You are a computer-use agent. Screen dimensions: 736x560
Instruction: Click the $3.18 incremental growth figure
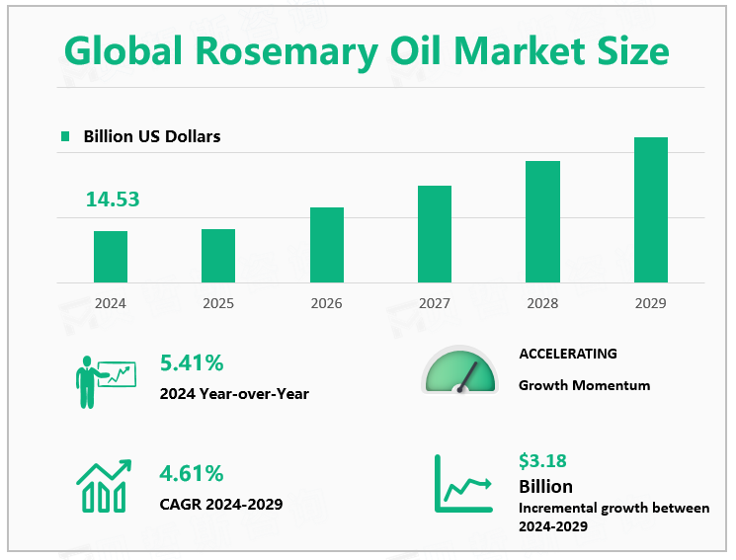542,460
